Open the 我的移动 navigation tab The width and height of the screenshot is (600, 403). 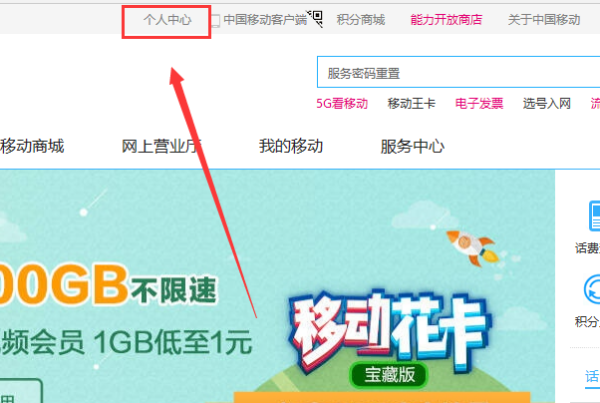pos(291,146)
